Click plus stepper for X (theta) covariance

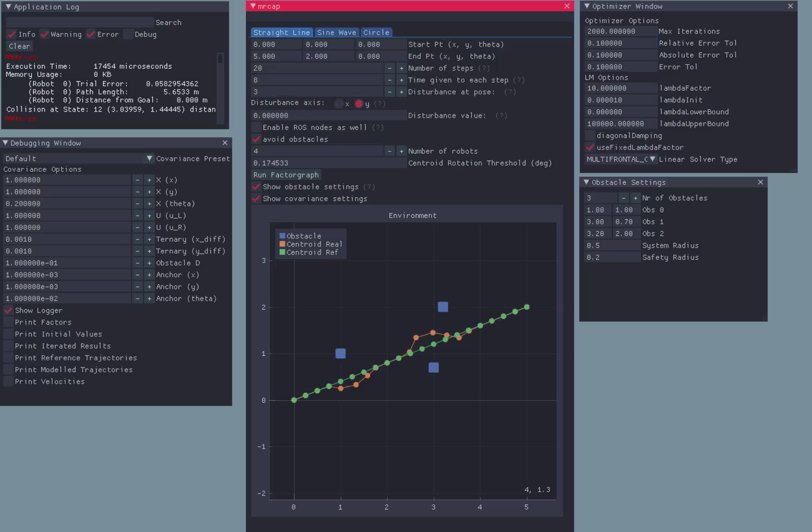point(149,204)
